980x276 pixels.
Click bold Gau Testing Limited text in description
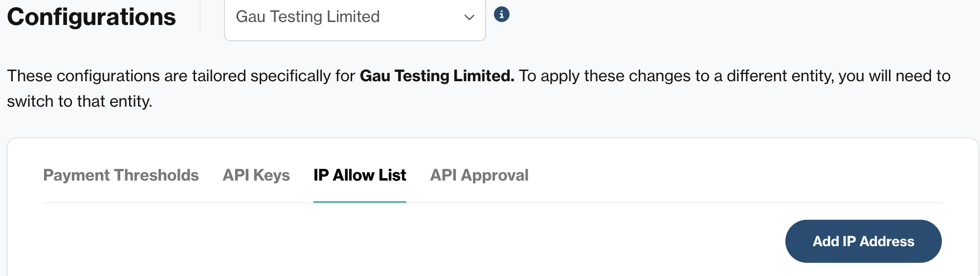[x=437, y=76]
